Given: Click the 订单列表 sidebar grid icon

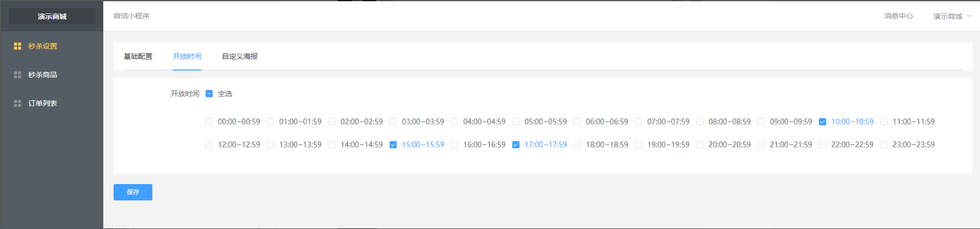Looking at the screenshot, I should click(18, 103).
